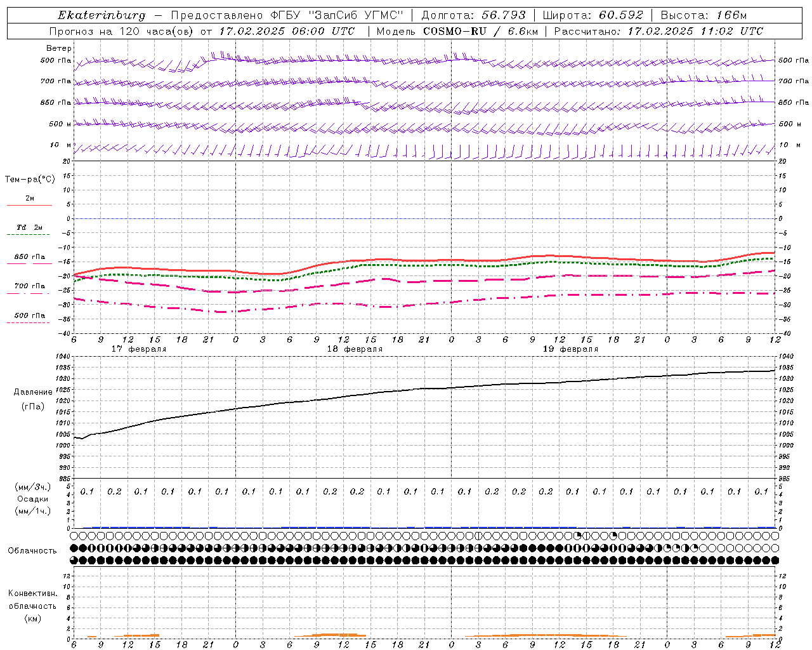Click the "Прогноз на 120 часа(ов)" forecast text
812x650 pixels.
pyautogui.click(x=122, y=31)
